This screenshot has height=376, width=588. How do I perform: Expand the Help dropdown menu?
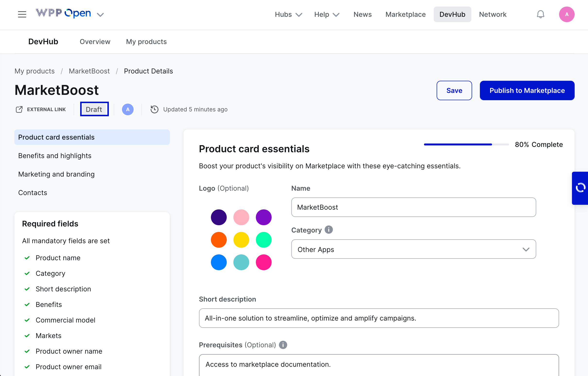(x=327, y=14)
